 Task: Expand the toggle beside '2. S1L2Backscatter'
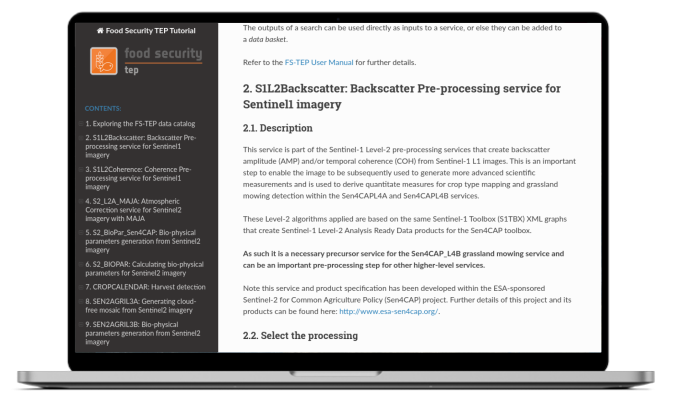click(x=81, y=138)
